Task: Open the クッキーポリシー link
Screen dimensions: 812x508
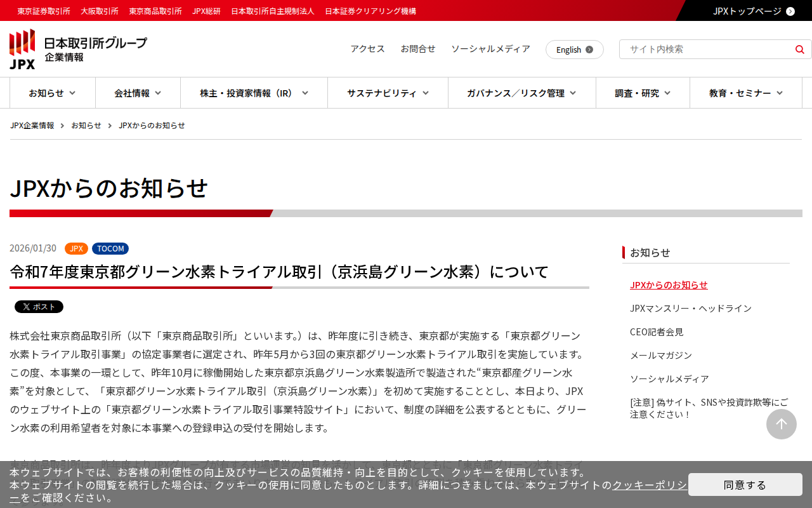Action: (x=649, y=485)
